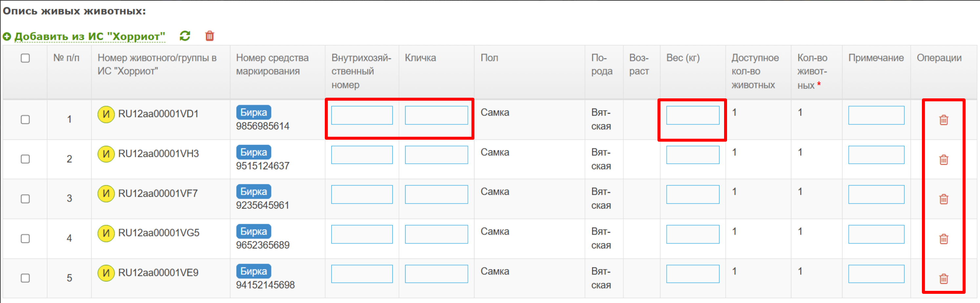Delete row 3 using its trash icon
The image size is (980, 303).
pyautogui.click(x=944, y=199)
